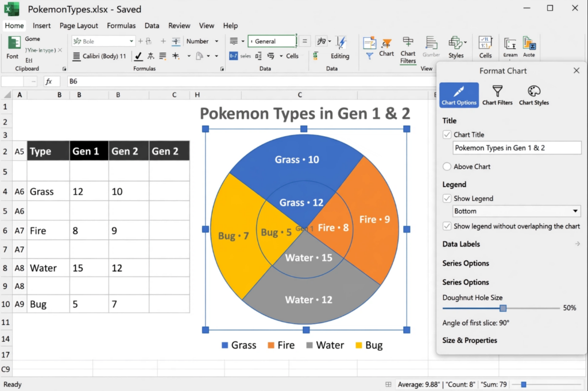The image size is (588, 391).
Task: Close the Format Chart pane
Action: point(577,71)
